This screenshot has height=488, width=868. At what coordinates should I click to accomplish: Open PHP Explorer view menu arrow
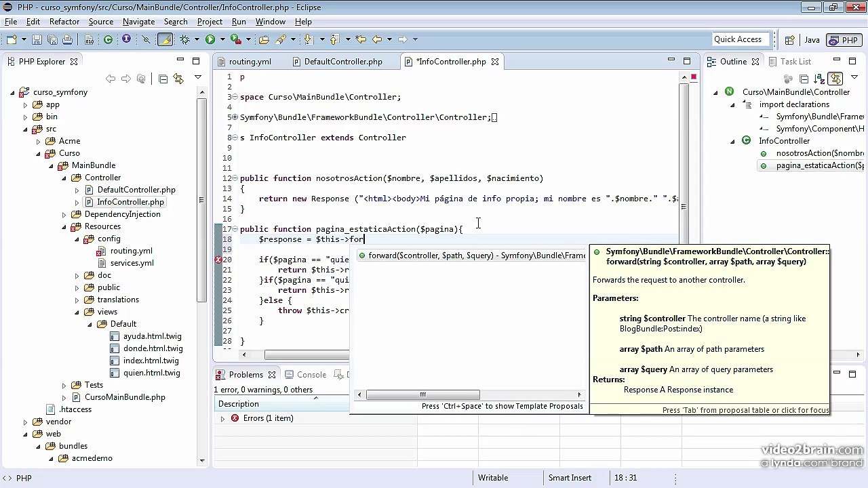[x=197, y=78]
